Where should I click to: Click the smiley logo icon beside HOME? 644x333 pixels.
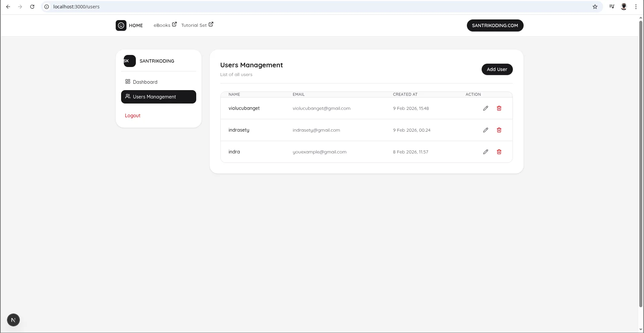(121, 25)
